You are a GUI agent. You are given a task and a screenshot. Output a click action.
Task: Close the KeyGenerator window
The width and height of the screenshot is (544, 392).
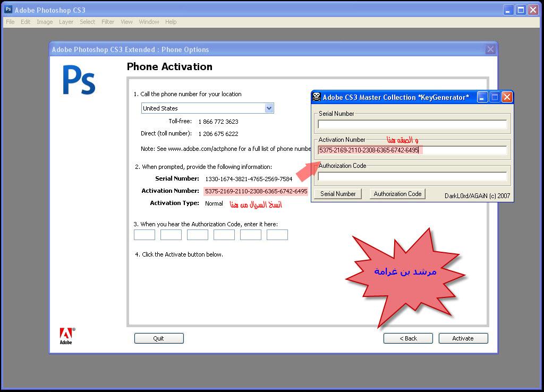pyautogui.click(x=507, y=97)
